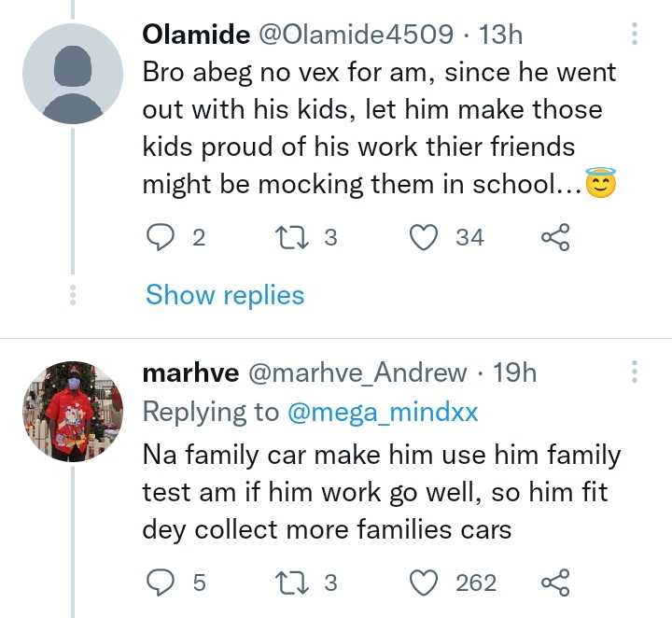The image size is (672, 618).
Task: Reply to marhve's tweet
Action: point(161,583)
